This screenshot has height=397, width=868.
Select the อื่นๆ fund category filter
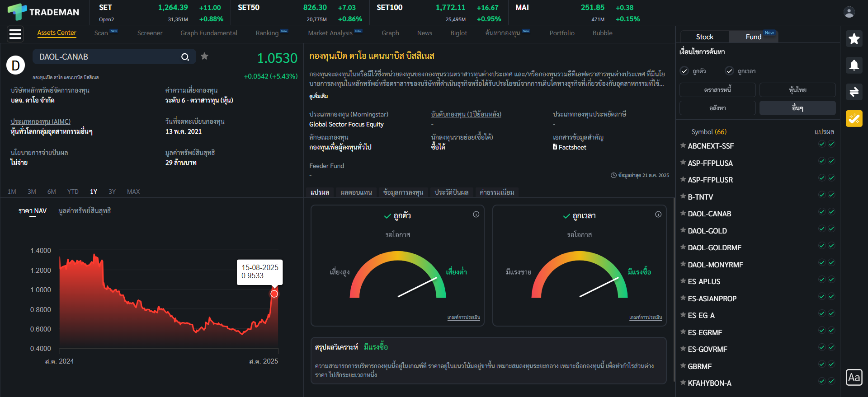(x=797, y=108)
